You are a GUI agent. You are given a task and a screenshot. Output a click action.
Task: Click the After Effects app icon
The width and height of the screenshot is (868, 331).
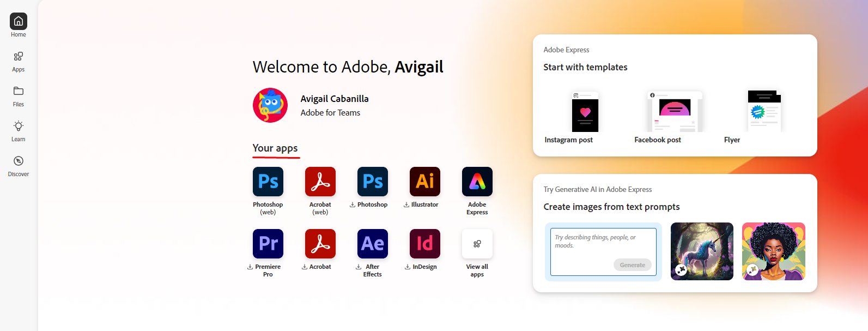(373, 244)
